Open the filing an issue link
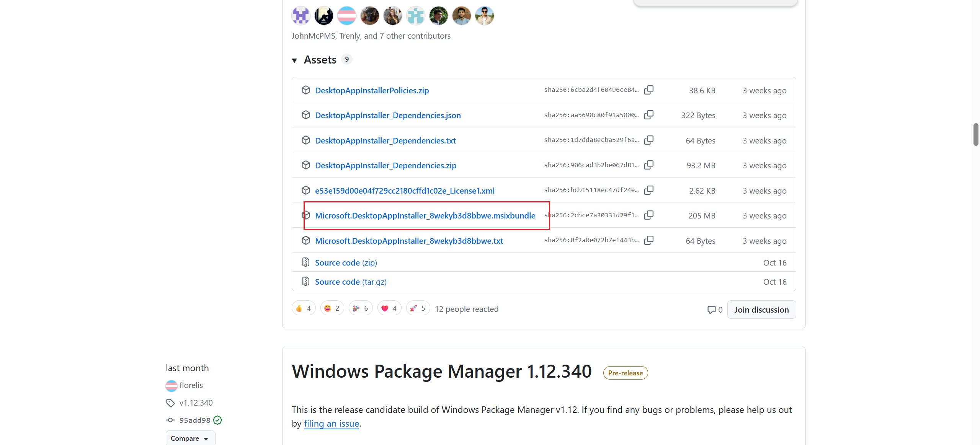Viewport: 980px width, 445px height. click(332, 424)
